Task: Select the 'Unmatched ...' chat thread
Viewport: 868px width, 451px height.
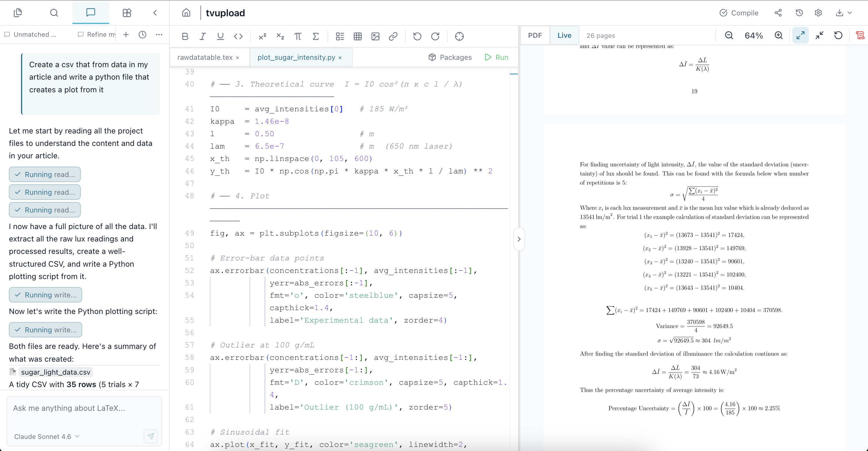Action: pyautogui.click(x=30, y=34)
